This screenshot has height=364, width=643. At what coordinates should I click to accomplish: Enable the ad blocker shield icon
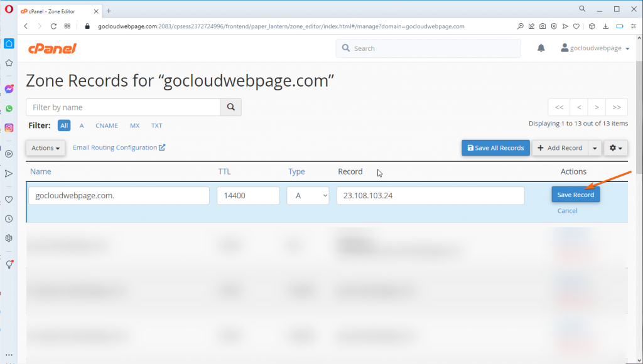[x=554, y=26]
